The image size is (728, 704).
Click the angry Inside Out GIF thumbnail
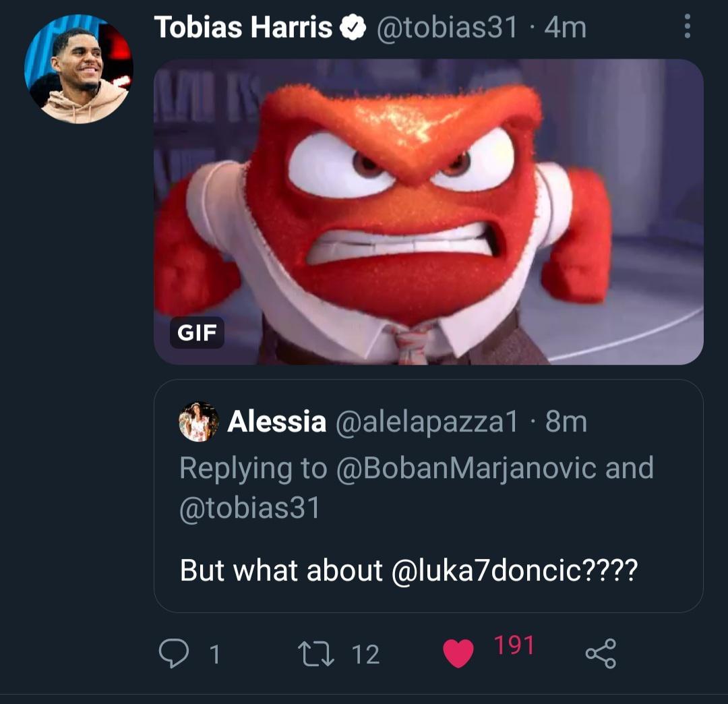pos(427,212)
